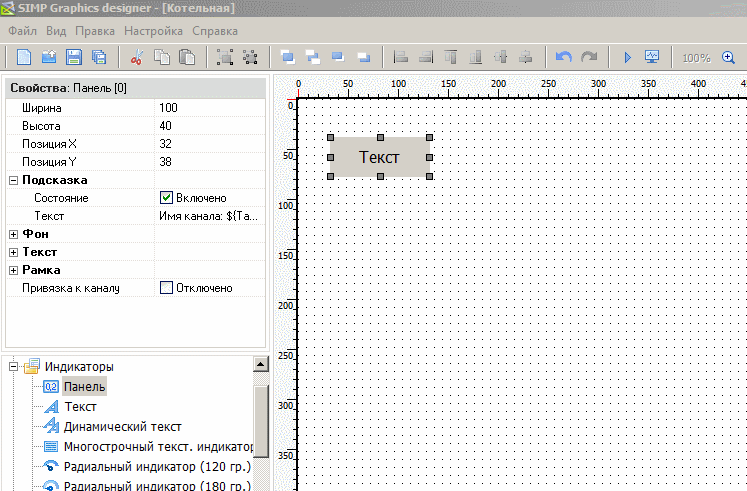Collapse the Индикаторы tree node
The image size is (747, 491).
[x=13, y=366]
